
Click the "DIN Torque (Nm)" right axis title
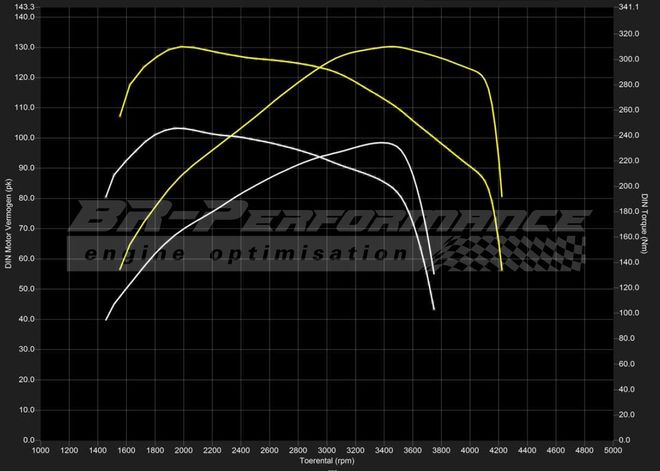coord(645,224)
